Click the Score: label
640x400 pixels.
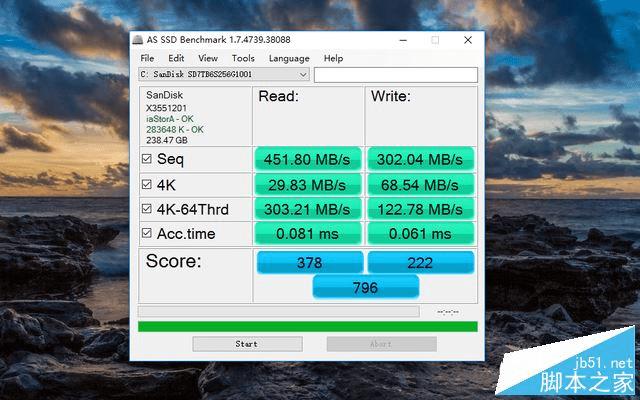[x=173, y=261]
